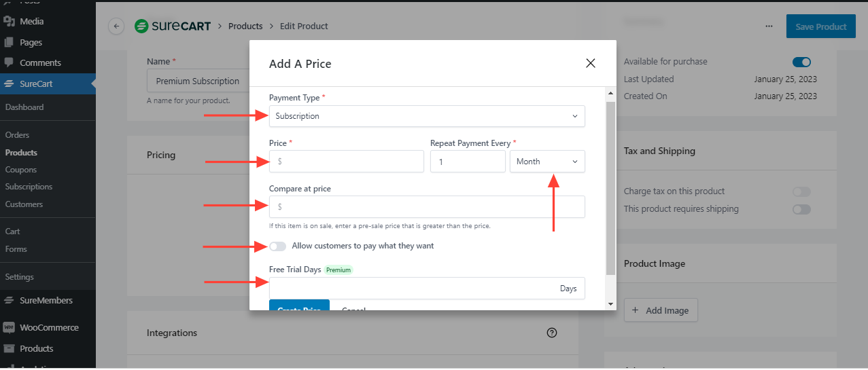Open Subscriptions in the SureCart submenu
Screen dimensions: 868x370
[29, 187]
